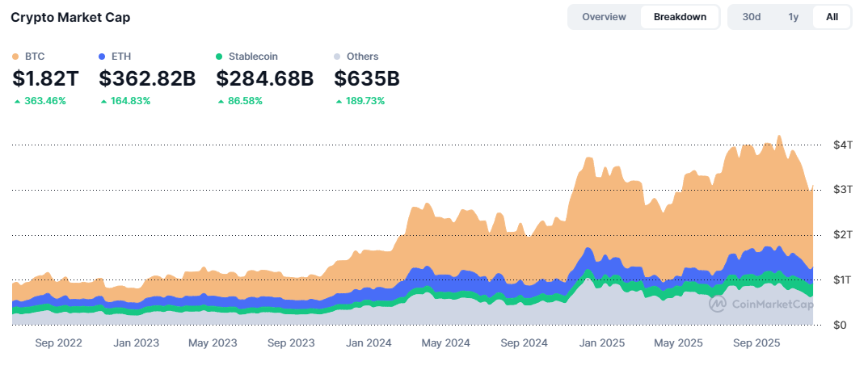Choose the All time range
The width and height of the screenshot is (868, 374).
pyautogui.click(x=832, y=17)
